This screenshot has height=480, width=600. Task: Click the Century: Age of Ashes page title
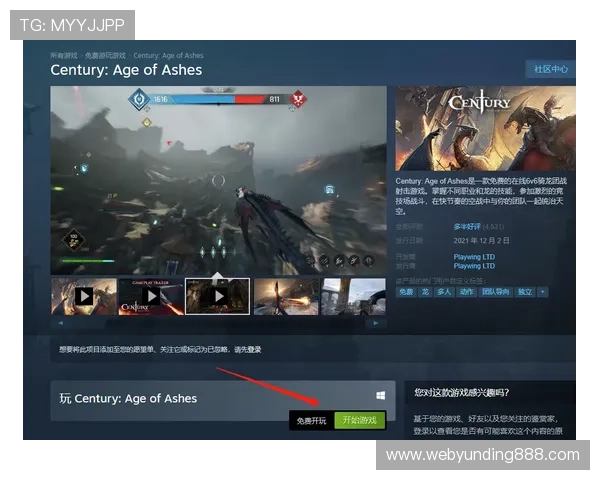click(126, 70)
